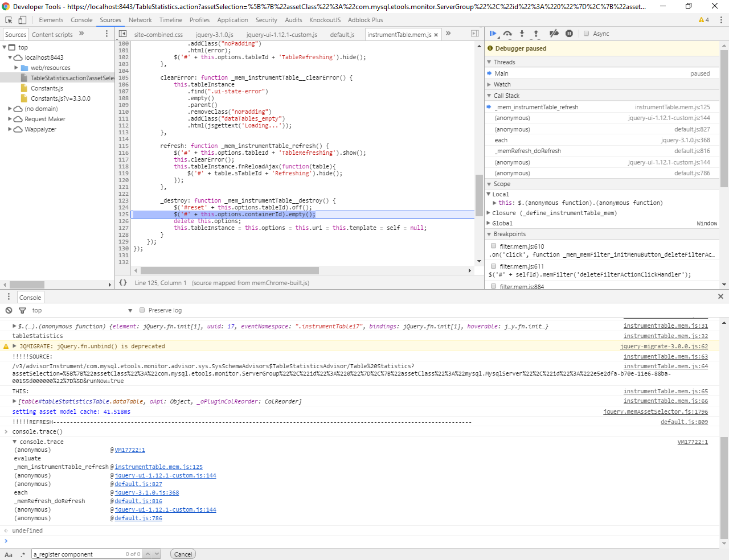Click the horizontal scrollbar under source code

click(230, 270)
